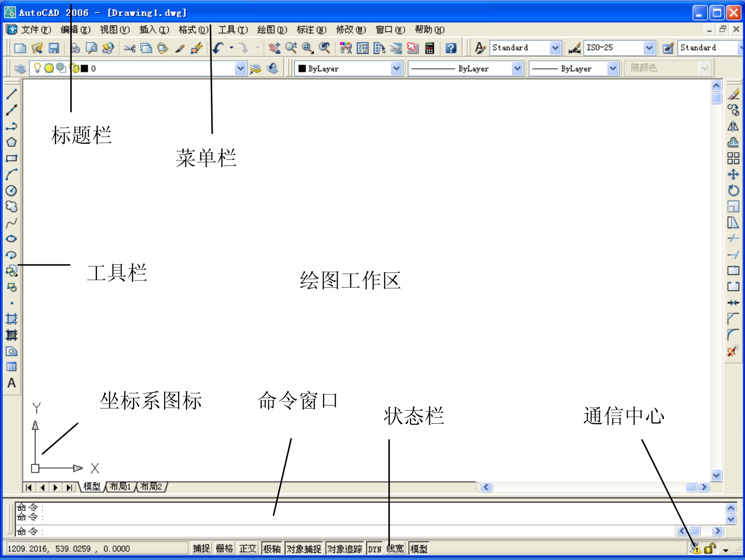Select the 模型 model tab

(92, 486)
